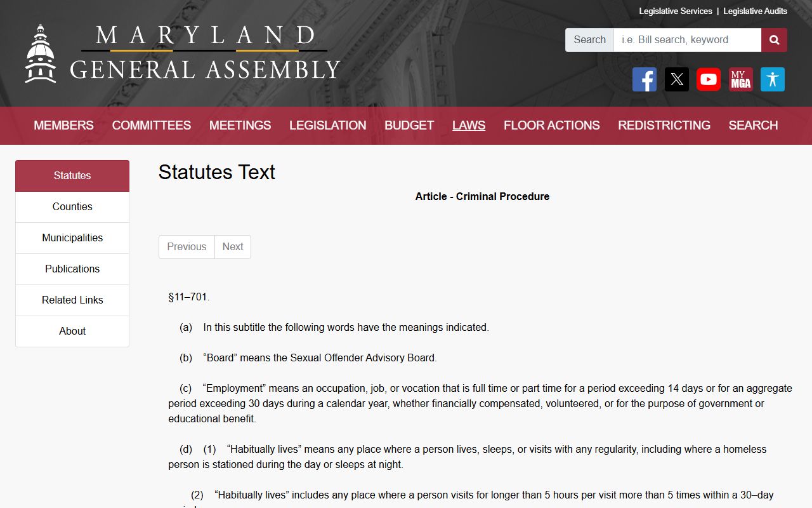The width and height of the screenshot is (812, 508).
Task: Click paragraph (a) about meanings indicated
Action: click(334, 328)
